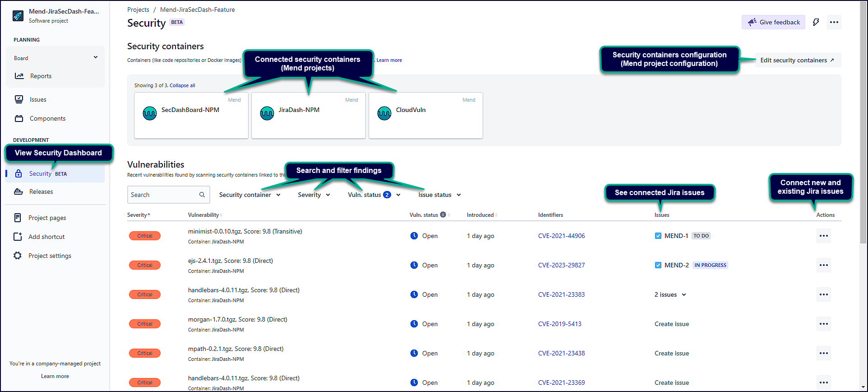Click the Give feedback button
This screenshot has width=868, height=392.
[773, 22]
